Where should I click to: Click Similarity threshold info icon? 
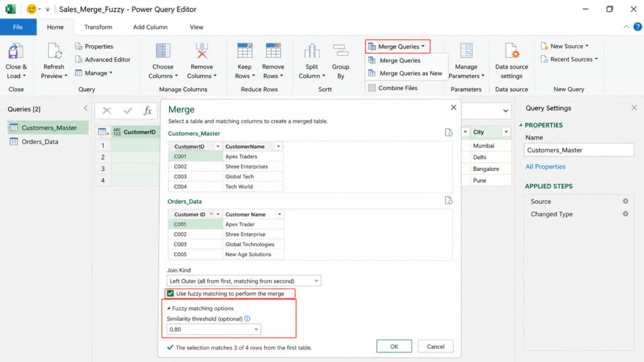point(247,319)
